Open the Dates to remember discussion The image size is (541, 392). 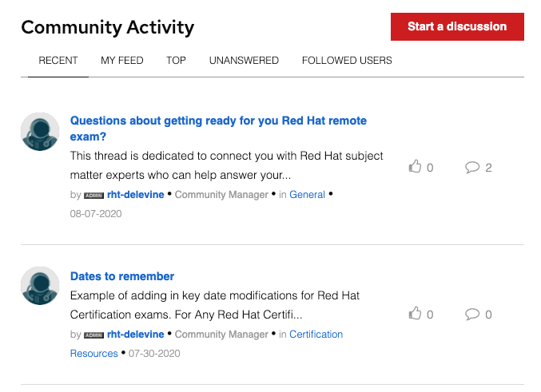(122, 276)
